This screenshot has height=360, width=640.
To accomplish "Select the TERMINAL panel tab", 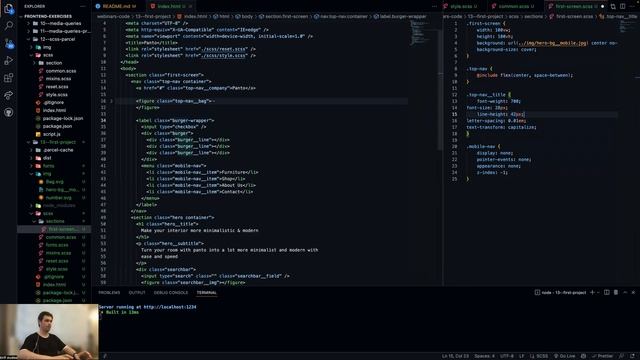I will click(207, 293).
